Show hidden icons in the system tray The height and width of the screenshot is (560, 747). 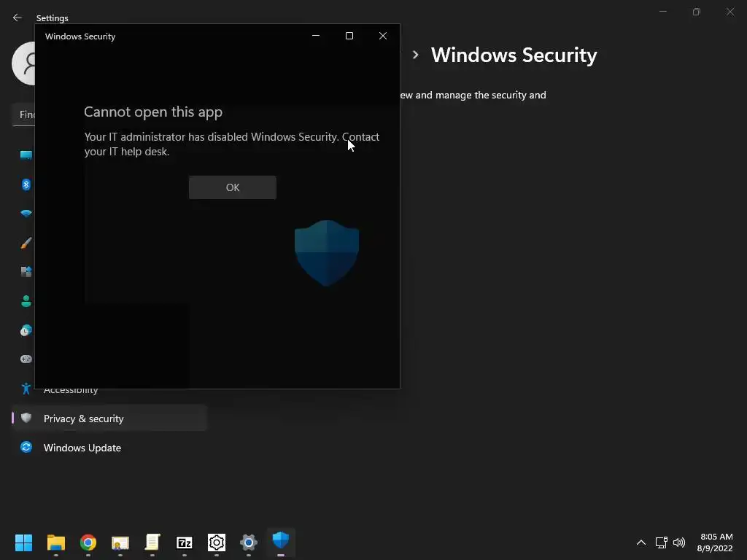(641, 542)
